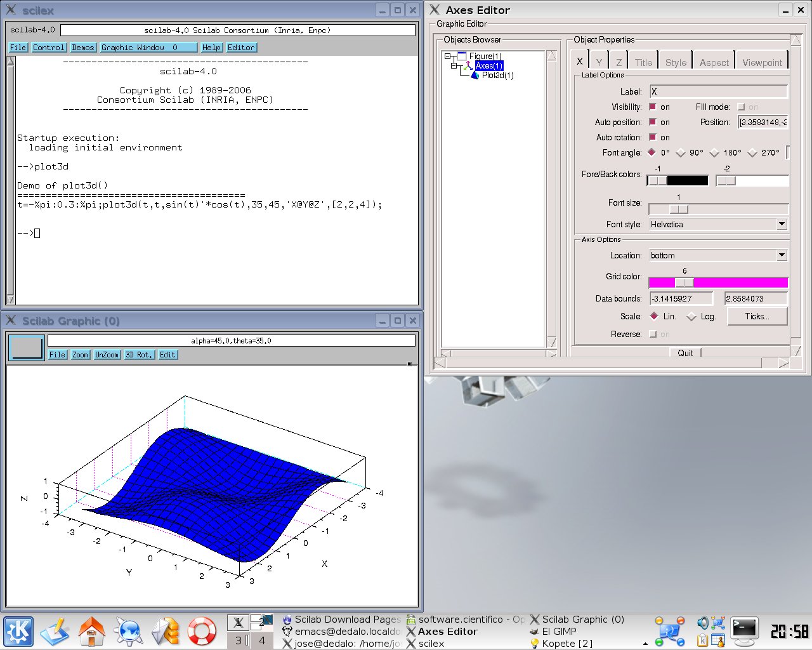
Task: Collapse the Figure(1) tree node
Action: (447, 56)
